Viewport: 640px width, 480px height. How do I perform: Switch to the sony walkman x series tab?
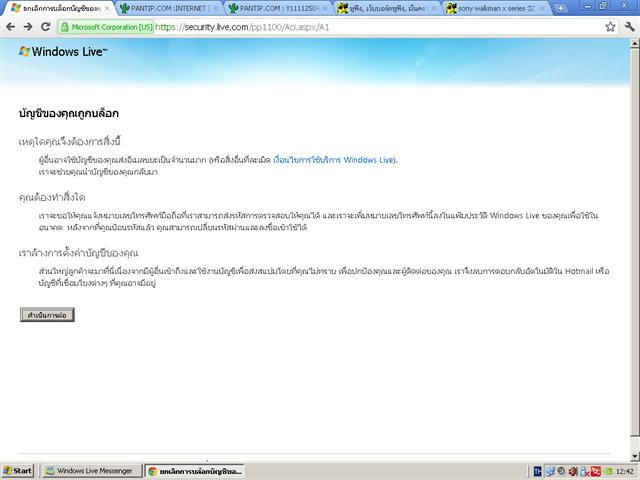coord(496,8)
